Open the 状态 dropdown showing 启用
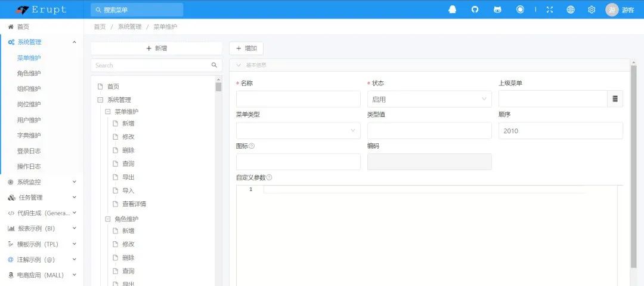The image size is (644, 286). click(x=429, y=99)
